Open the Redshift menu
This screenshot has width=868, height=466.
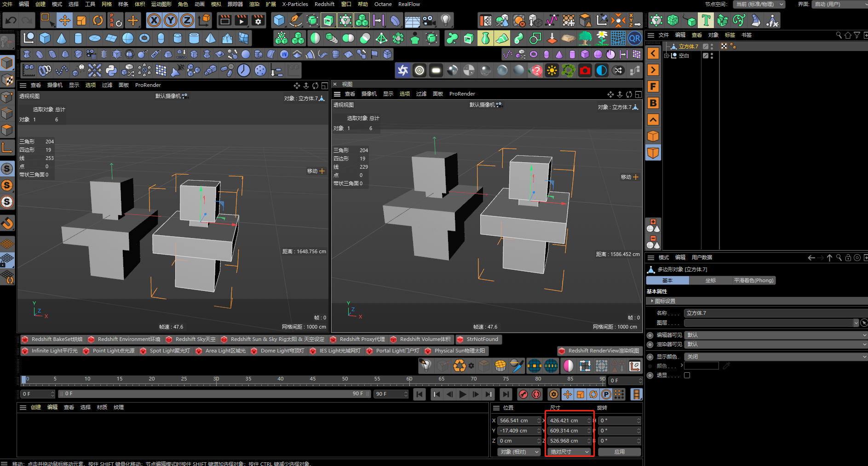pos(324,4)
